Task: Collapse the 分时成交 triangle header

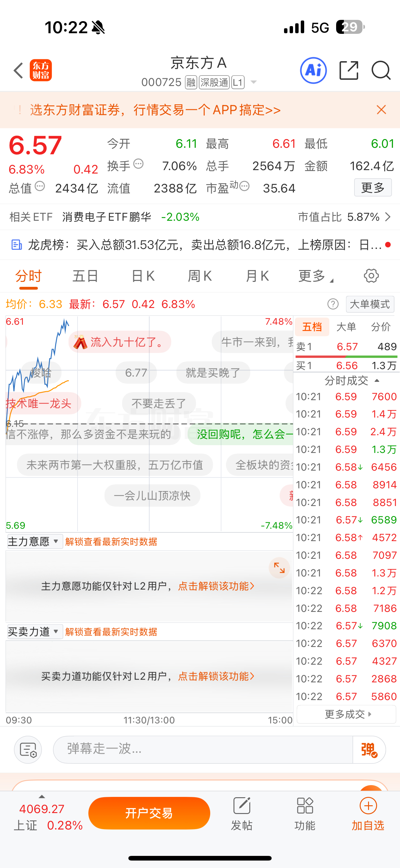Action: (377, 380)
